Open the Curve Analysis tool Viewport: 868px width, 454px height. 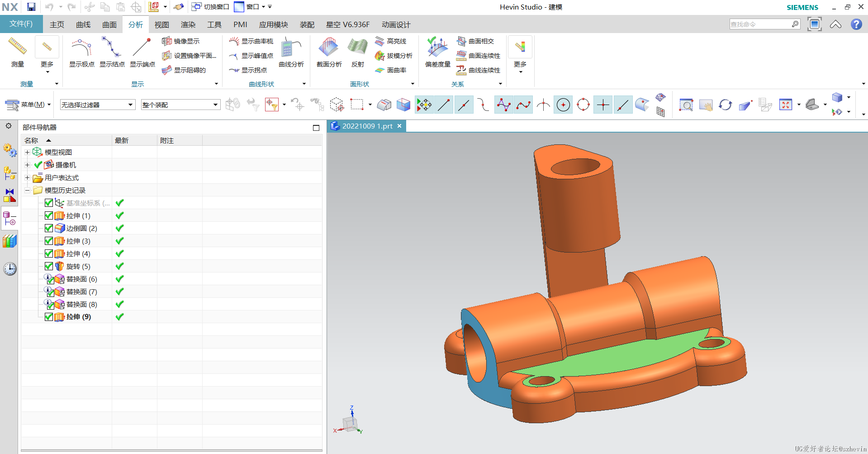point(291,53)
